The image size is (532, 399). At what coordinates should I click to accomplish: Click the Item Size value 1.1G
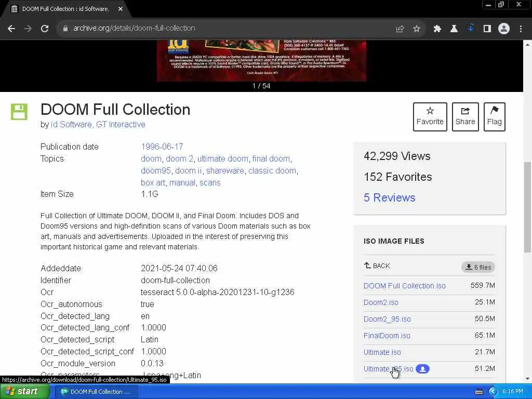point(149,194)
